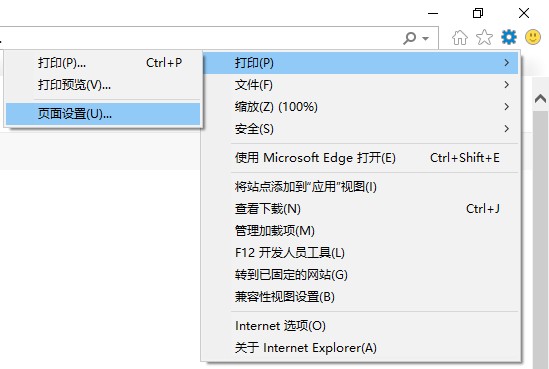Click the Home house icon
This screenshot has width=549, height=369.
click(459, 37)
